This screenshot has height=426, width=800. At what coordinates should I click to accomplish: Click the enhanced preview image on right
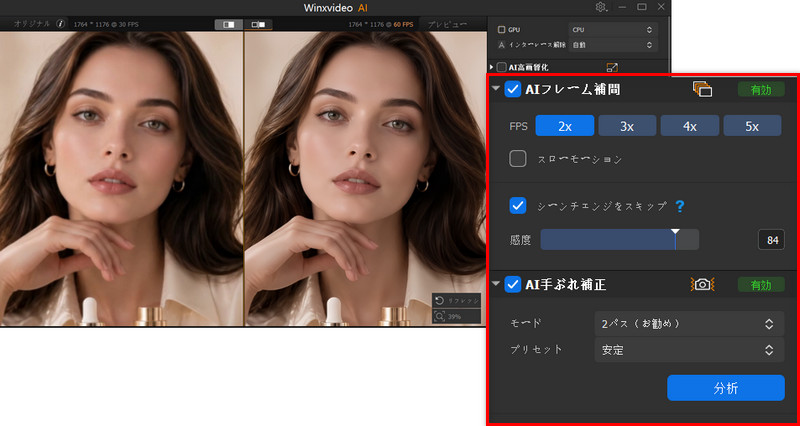click(x=365, y=179)
